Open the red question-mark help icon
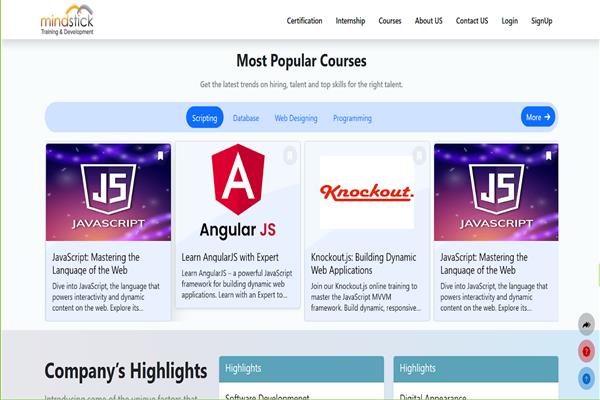The height and width of the screenshot is (400, 600). [586, 351]
